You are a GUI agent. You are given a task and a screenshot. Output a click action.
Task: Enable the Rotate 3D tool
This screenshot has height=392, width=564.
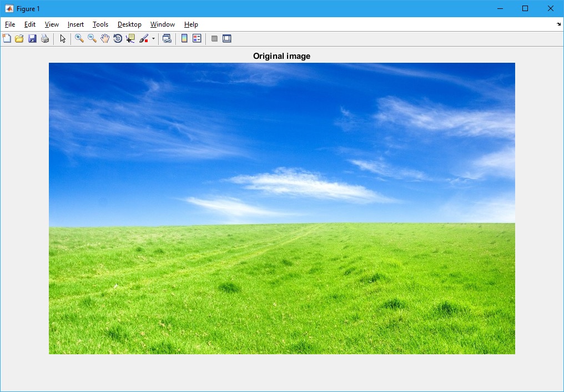(x=118, y=39)
